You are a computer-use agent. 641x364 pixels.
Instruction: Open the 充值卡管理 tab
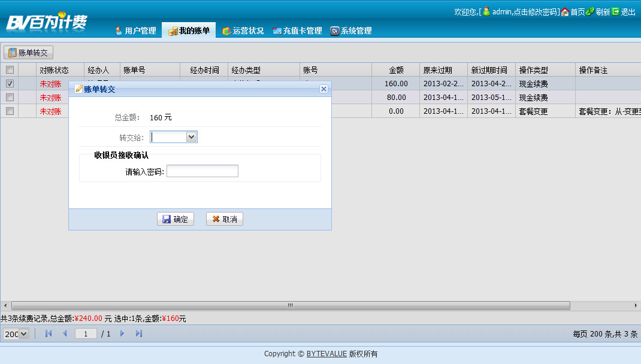click(x=297, y=31)
